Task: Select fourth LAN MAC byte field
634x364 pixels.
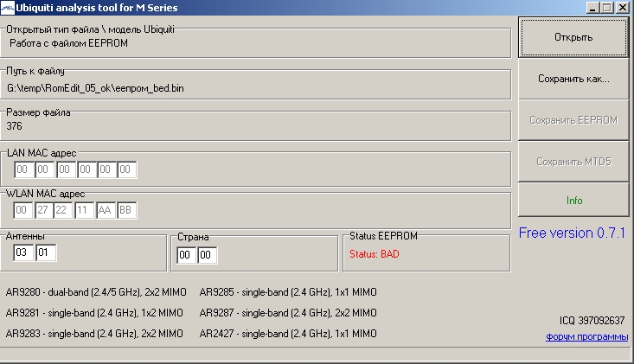Action: (x=86, y=169)
